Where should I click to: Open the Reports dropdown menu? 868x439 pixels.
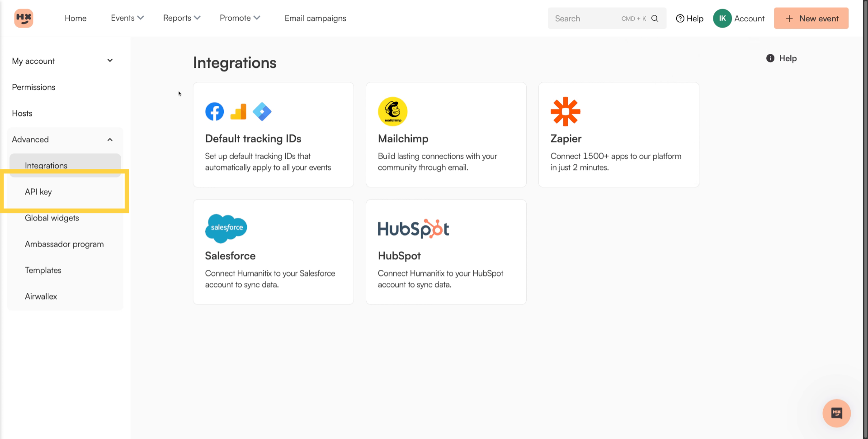pos(181,18)
